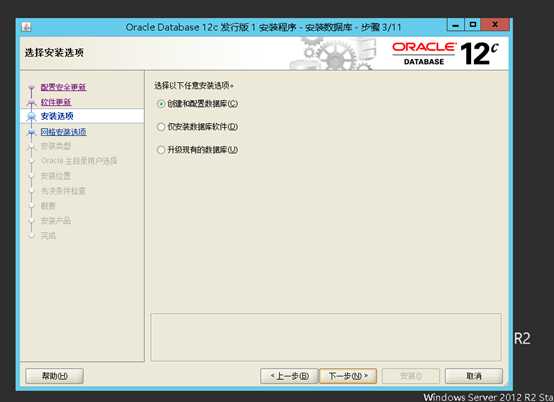The width and height of the screenshot is (554, 402).
Task: Select 仅安装数据库软件 radio option
Action: 197,126
